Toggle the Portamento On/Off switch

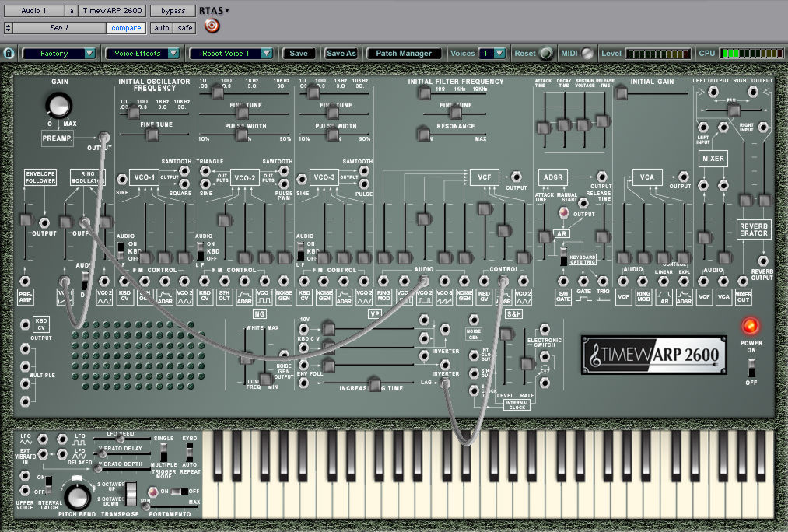tap(180, 492)
